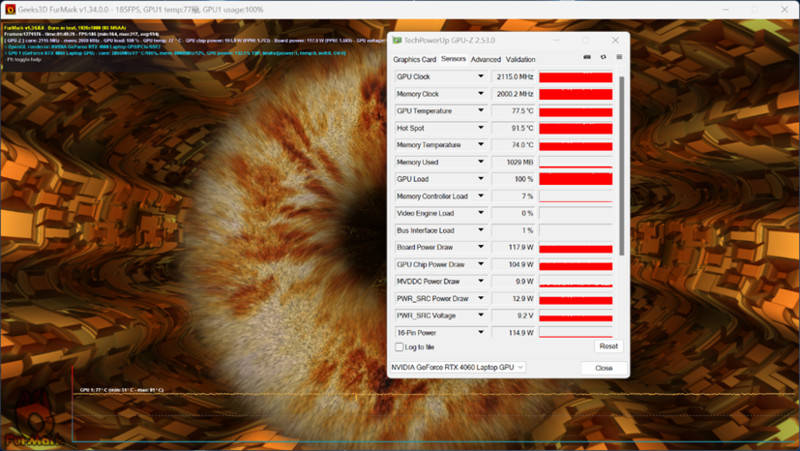Enable the Log to file checkbox
Screen dimensions: 800x451
(399, 347)
